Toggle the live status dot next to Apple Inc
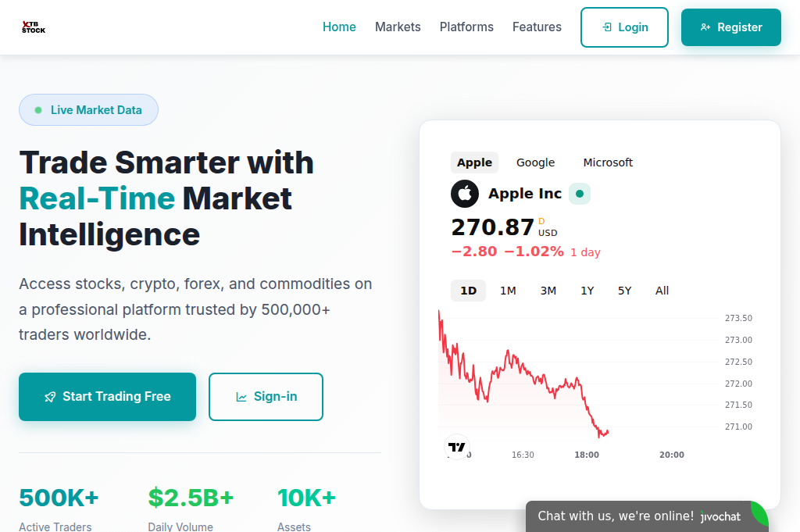 (x=579, y=193)
